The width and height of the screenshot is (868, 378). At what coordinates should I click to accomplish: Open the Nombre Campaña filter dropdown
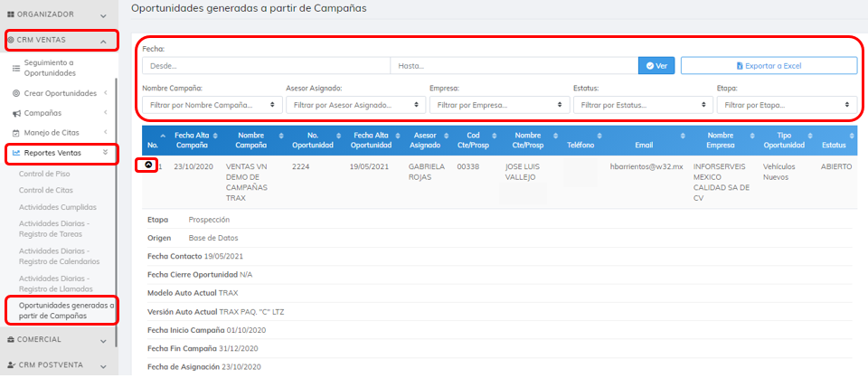click(x=212, y=106)
